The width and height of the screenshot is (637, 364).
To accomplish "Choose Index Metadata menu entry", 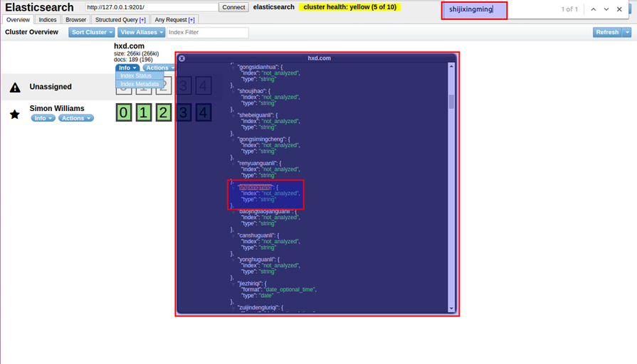I will pos(139,84).
